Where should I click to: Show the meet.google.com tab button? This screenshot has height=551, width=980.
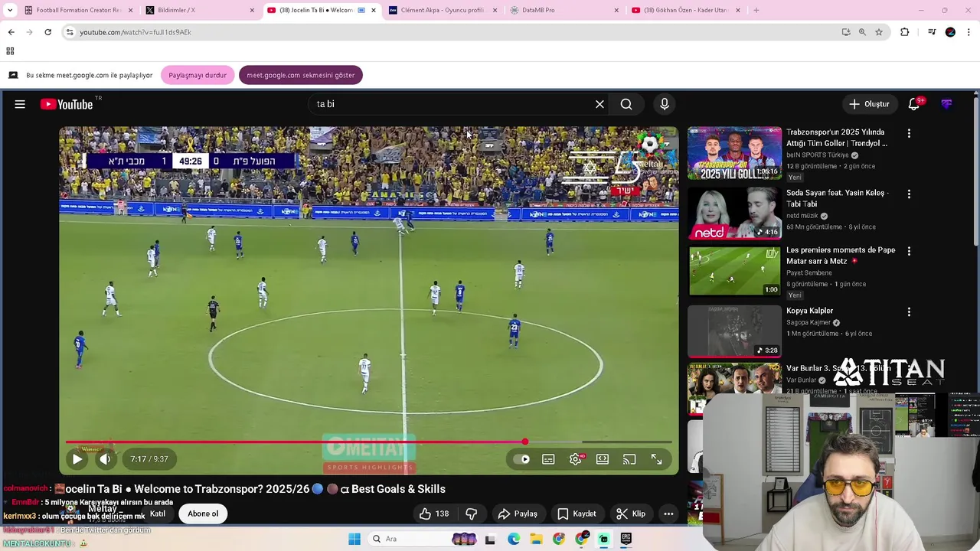[301, 75]
